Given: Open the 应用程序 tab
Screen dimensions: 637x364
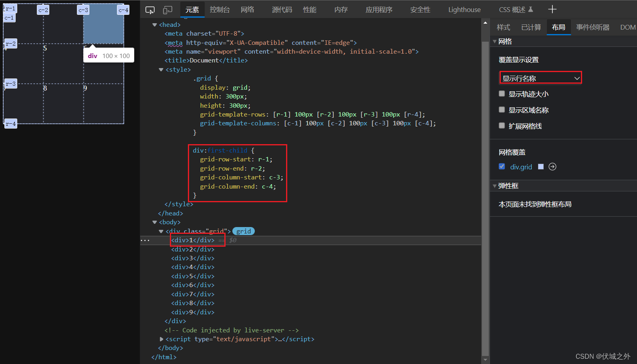Looking at the screenshot, I should (x=379, y=10).
